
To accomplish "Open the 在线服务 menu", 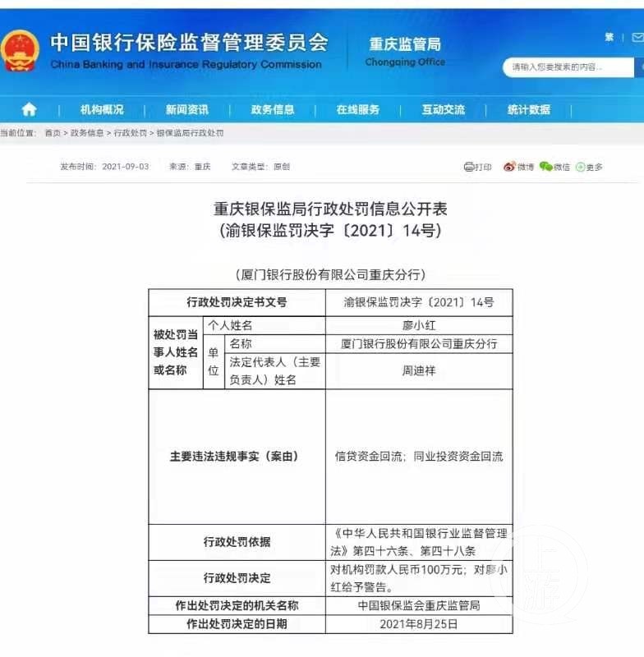I will (x=358, y=110).
